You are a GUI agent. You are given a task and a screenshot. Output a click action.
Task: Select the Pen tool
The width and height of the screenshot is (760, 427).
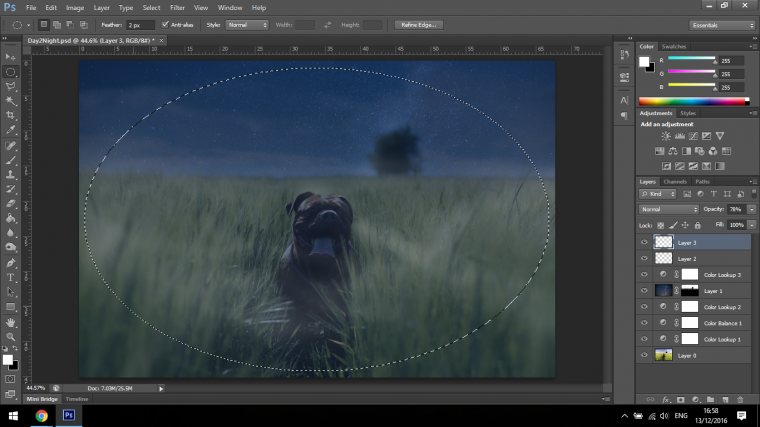10,263
